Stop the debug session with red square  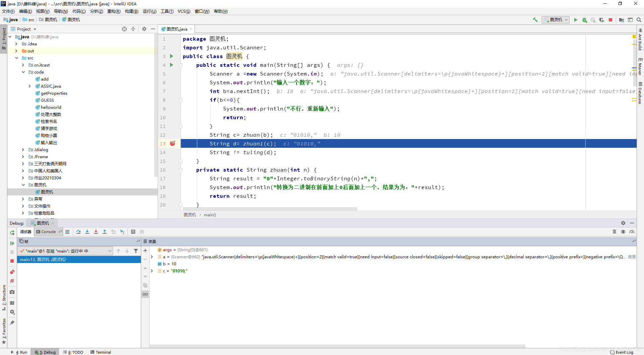pos(12,261)
